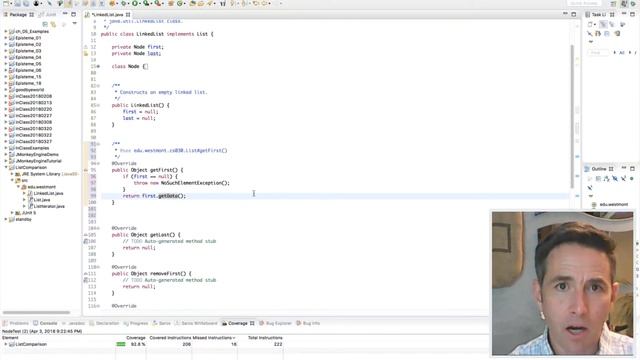This screenshot has width=640, height=360.
Task: Click the Open Type toolbar icon
Action: (x=192, y=3)
